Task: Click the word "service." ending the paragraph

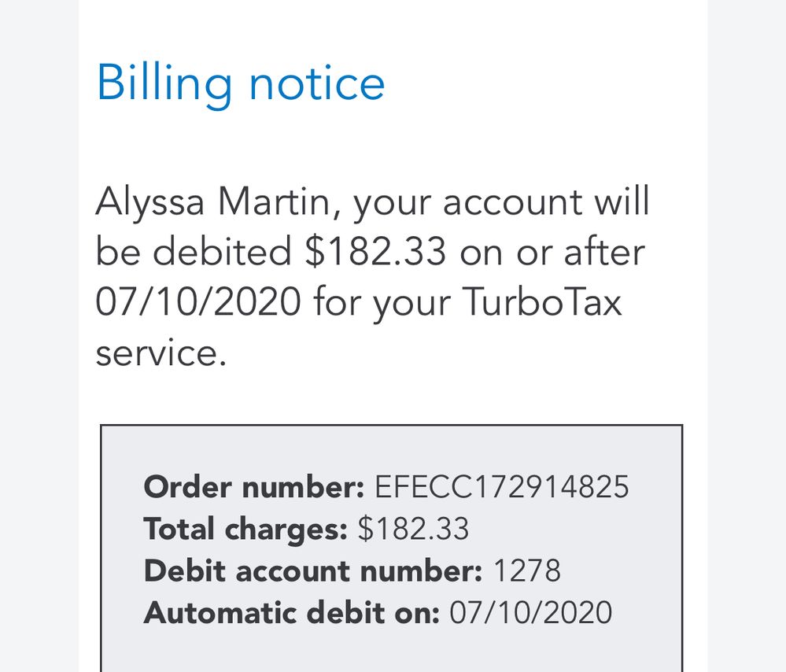Action: (x=161, y=352)
